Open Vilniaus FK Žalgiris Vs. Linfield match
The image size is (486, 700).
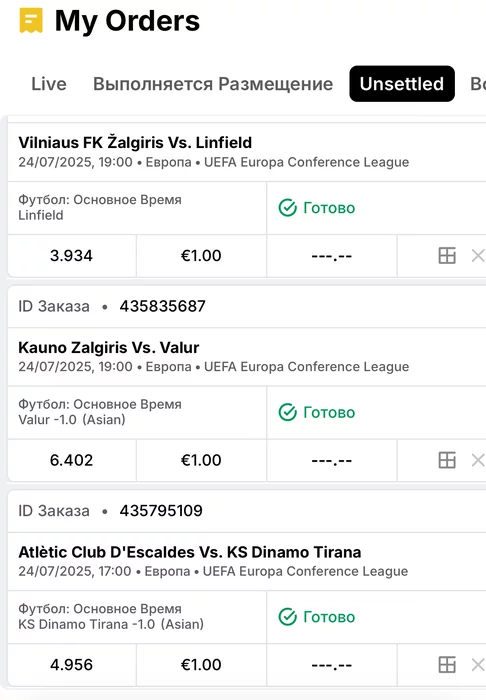(135, 142)
